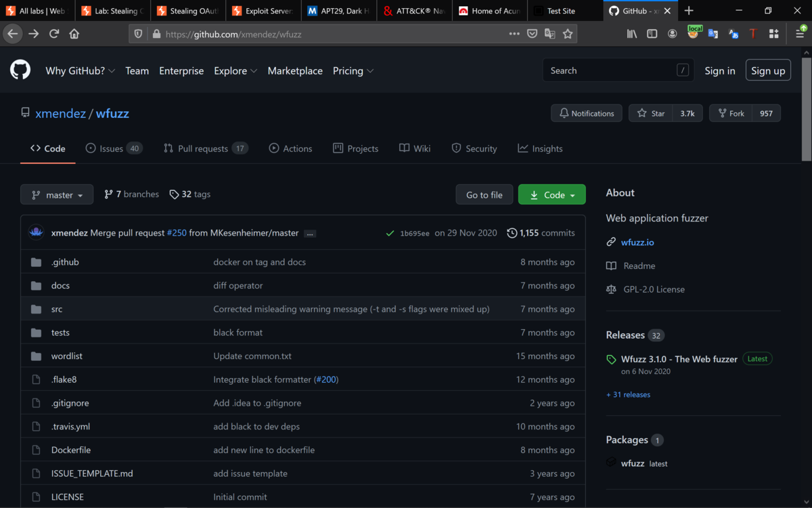Open the Firefox Library icon
812x508 pixels.
pos(632,34)
